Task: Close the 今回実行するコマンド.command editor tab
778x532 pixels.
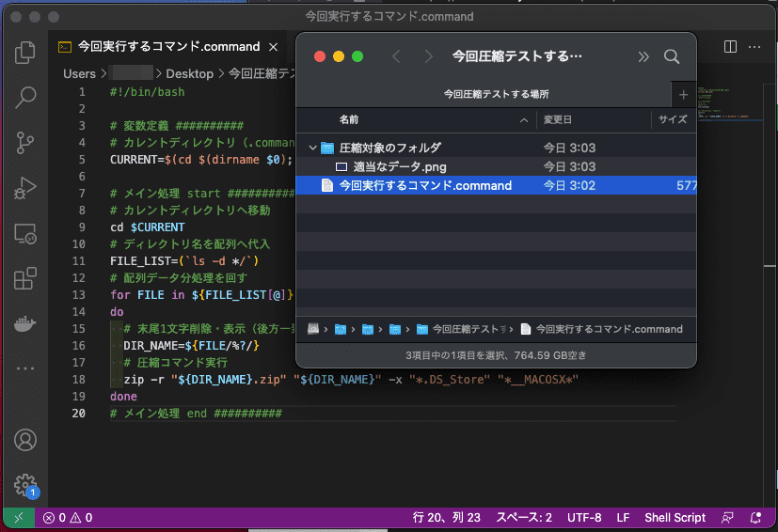Action: [273, 47]
